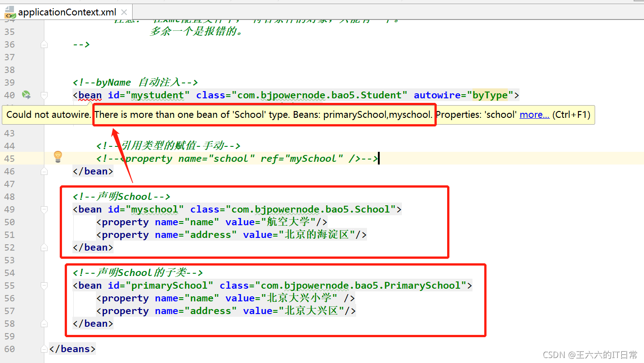Collapse the myschool bean fold on line 49
The height and width of the screenshot is (363, 644).
point(44,209)
